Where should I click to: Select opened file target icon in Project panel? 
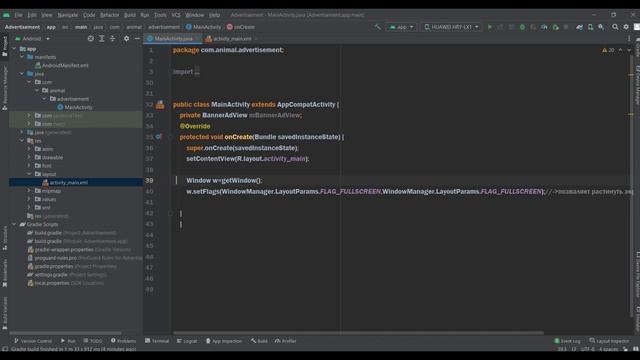91,38
